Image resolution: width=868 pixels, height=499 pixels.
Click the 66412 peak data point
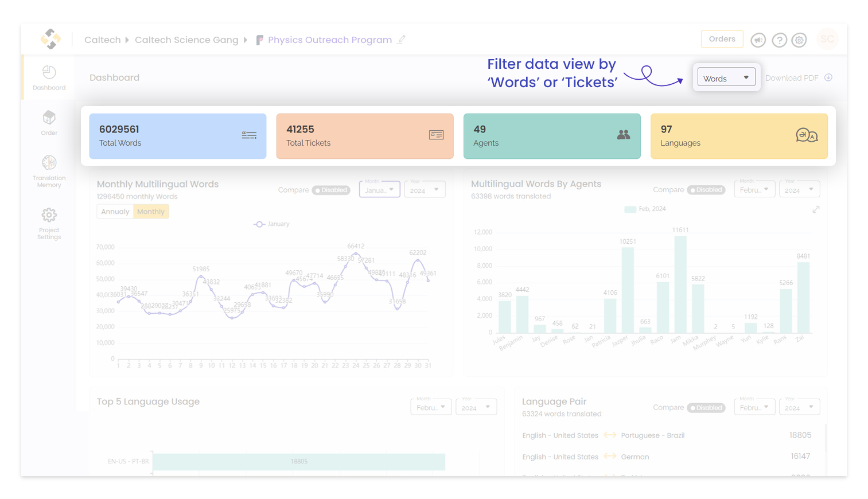pos(356,254)
